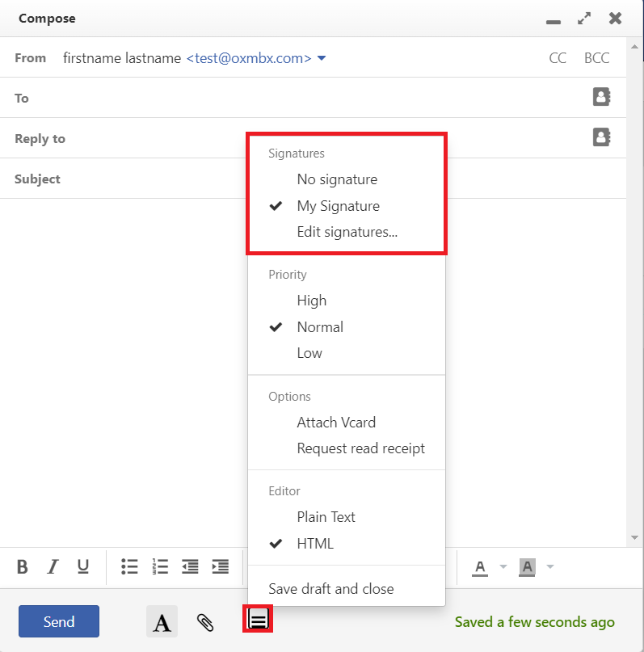
Task: Click the Bold formatting icon
Action: pos(23,566)
